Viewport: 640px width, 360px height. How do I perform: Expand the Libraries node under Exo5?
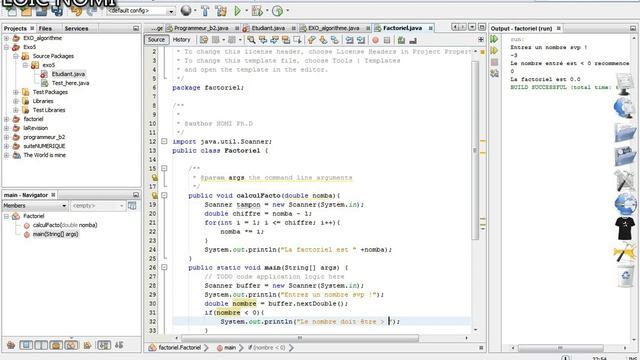(x=16, y=101)
